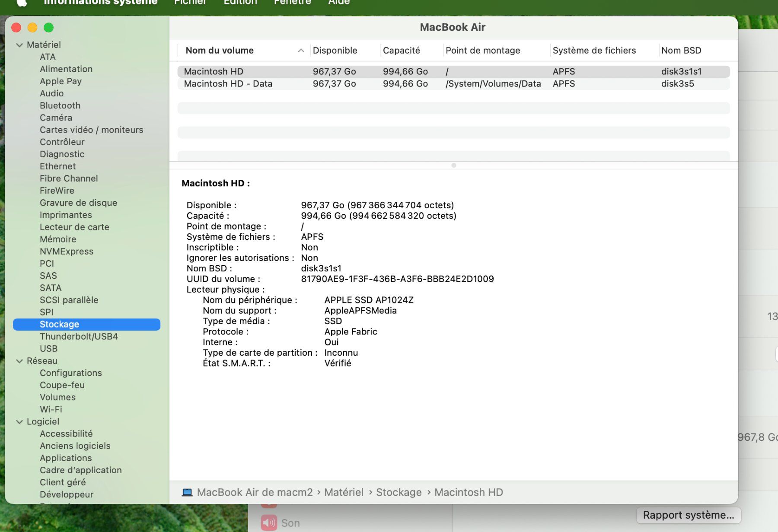Select Bluetooth in the sidebar

[x=60, y=105]
